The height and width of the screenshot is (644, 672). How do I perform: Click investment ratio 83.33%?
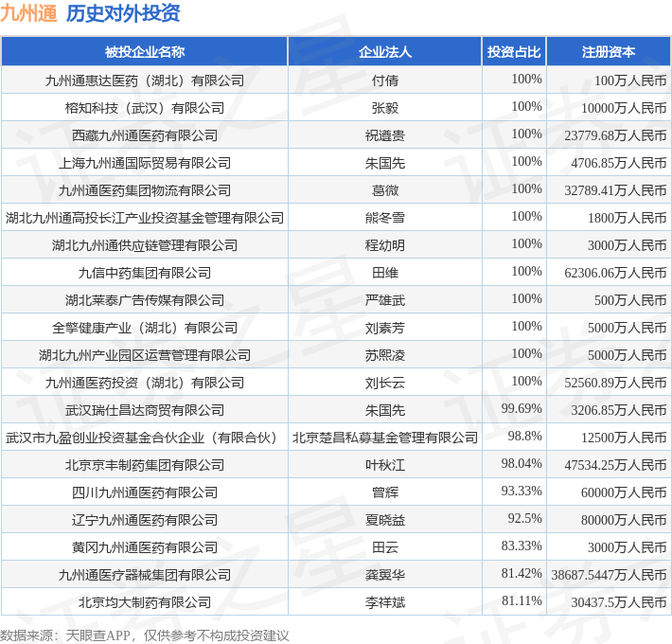[522, 545]
